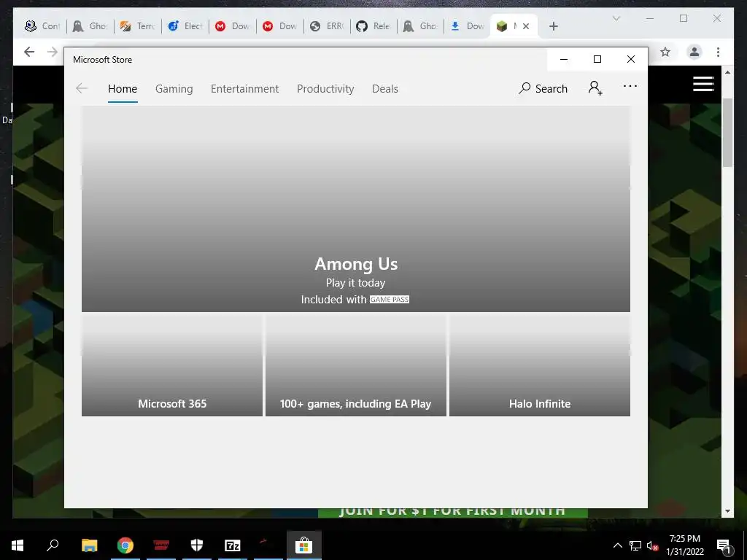Switch to the Elect Chrome tab
Image resolution: width=747 pixels, height=560 pixels.
tap(185, 26)
